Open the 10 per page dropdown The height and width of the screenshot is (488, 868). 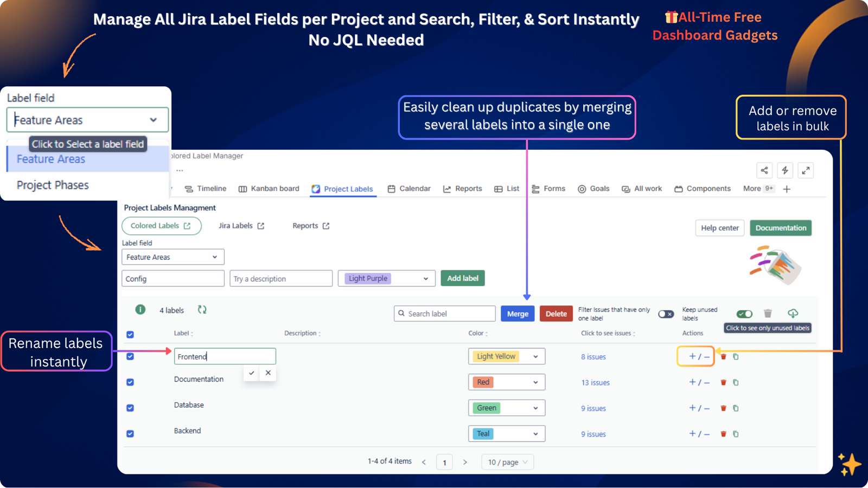coord(507,461)
